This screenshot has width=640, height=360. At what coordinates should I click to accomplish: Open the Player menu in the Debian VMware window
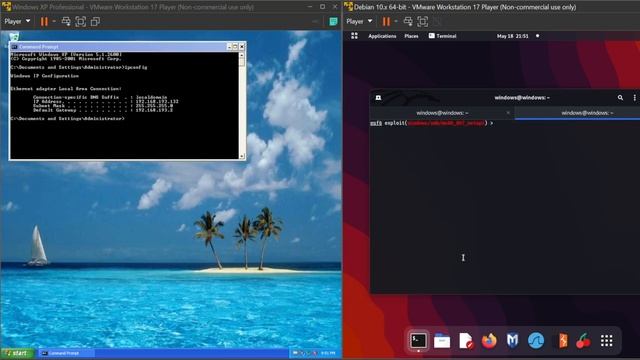pyautogui.click(x=359, y=21)
